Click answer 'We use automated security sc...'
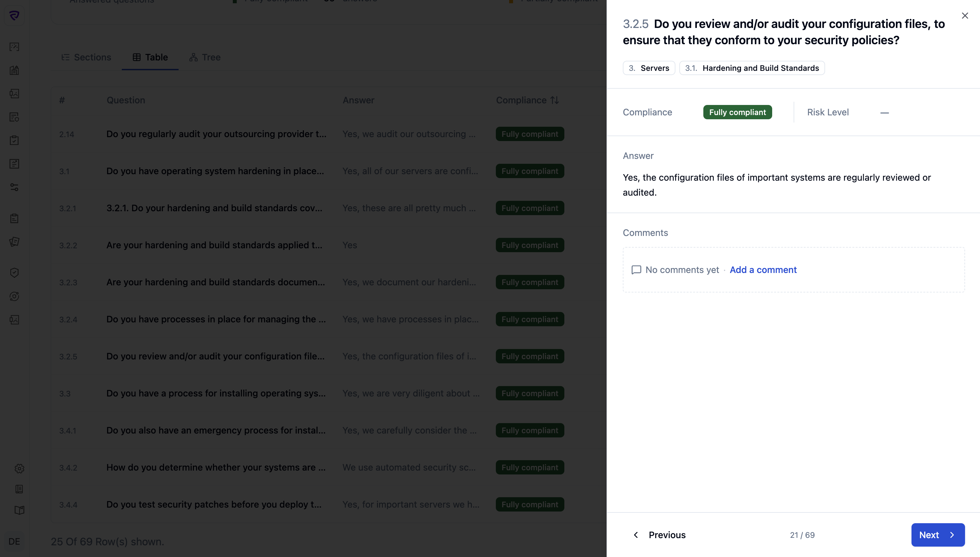Image resolution: width=980 pixels, height=557 pixels. (409, 468)
